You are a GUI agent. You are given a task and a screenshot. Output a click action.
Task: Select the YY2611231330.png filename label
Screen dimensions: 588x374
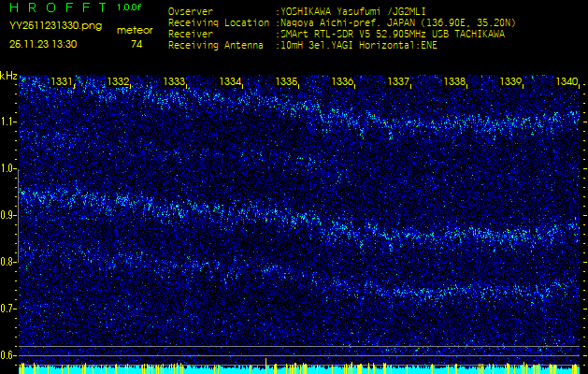pos(55,26)
